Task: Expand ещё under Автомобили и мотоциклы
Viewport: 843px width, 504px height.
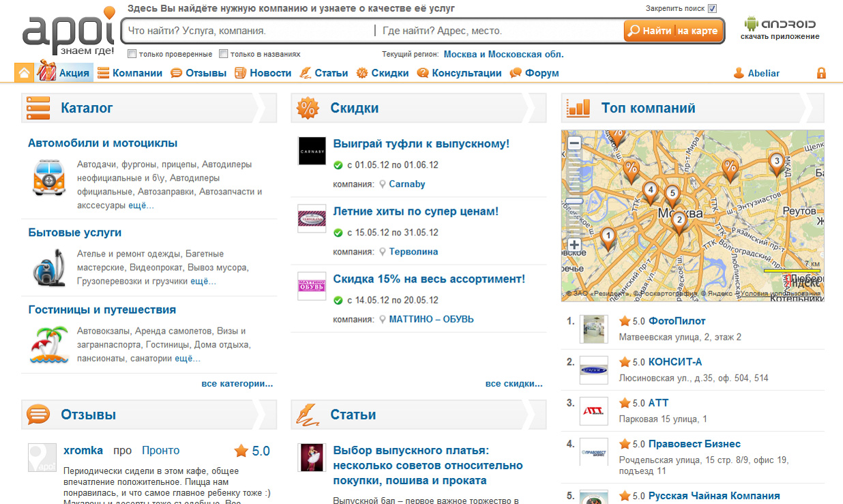Action: (141, 205)
